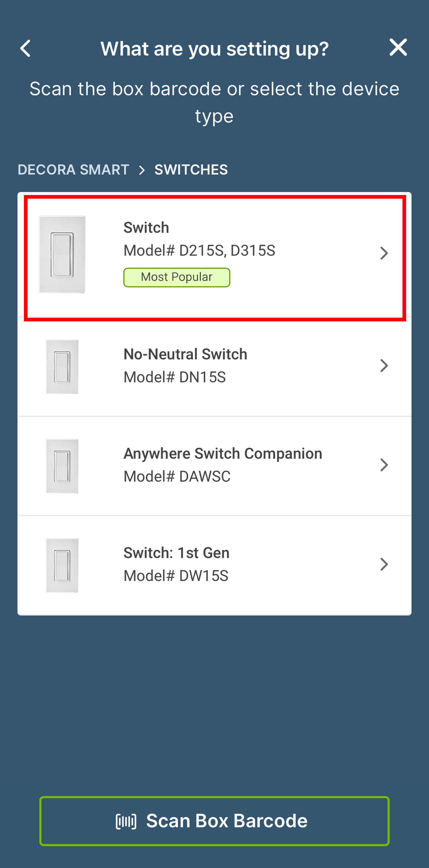Select the SWITCHES breadcrumb

191,170
